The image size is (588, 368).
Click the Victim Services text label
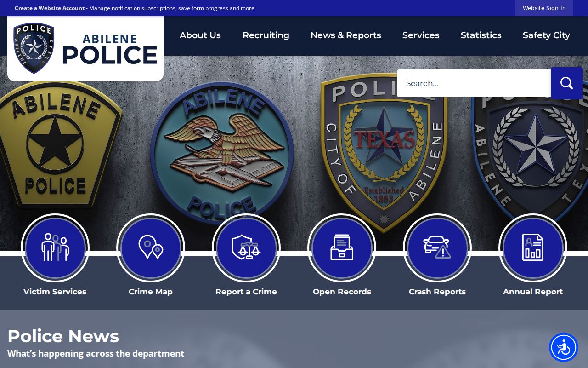(55, 292)
